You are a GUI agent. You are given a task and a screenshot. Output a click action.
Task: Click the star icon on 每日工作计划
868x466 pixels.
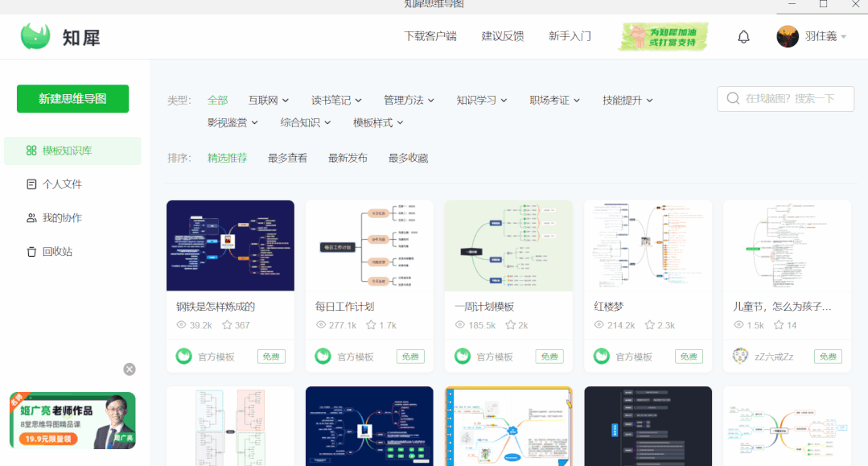click(371, 324)
